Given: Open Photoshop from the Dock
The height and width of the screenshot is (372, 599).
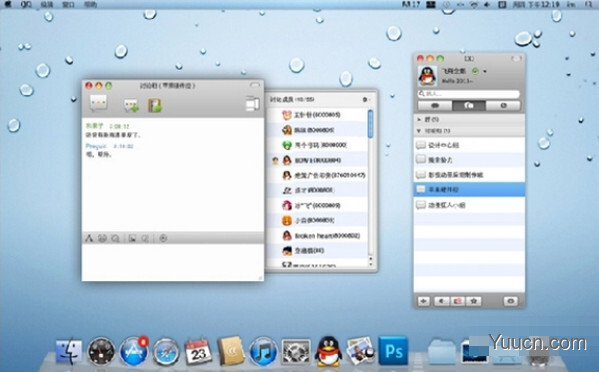Looking at the screenshot, I should tap(393, 351).
